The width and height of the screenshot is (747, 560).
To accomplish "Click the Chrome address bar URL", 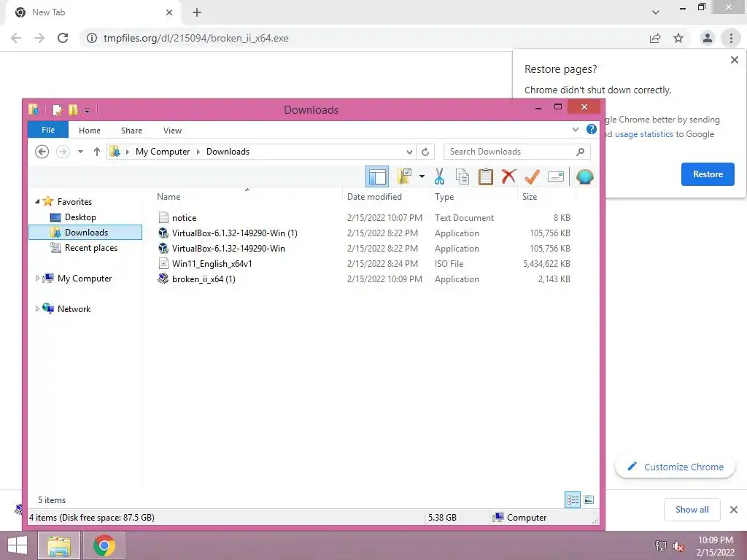I will [x=196, y=38].
